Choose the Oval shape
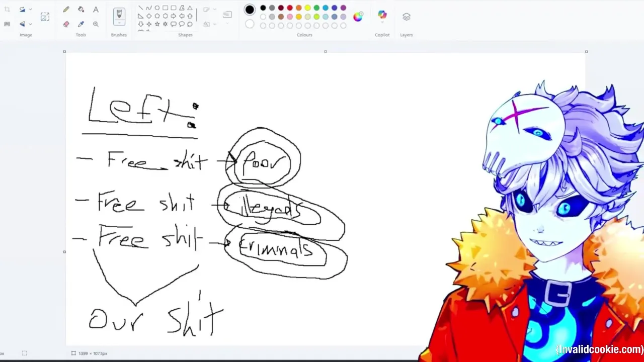This screenshot has height=362, width=644. pos(157,8)
